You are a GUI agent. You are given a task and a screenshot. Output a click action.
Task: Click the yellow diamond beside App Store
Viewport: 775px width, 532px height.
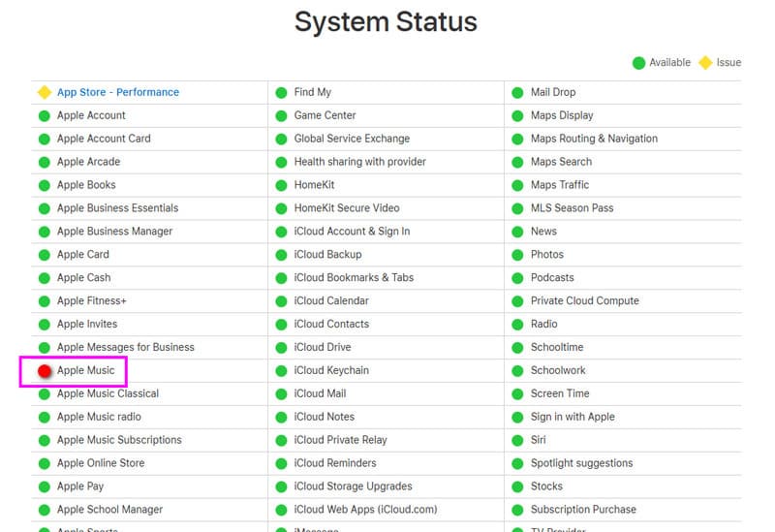[x=44, y=92]
